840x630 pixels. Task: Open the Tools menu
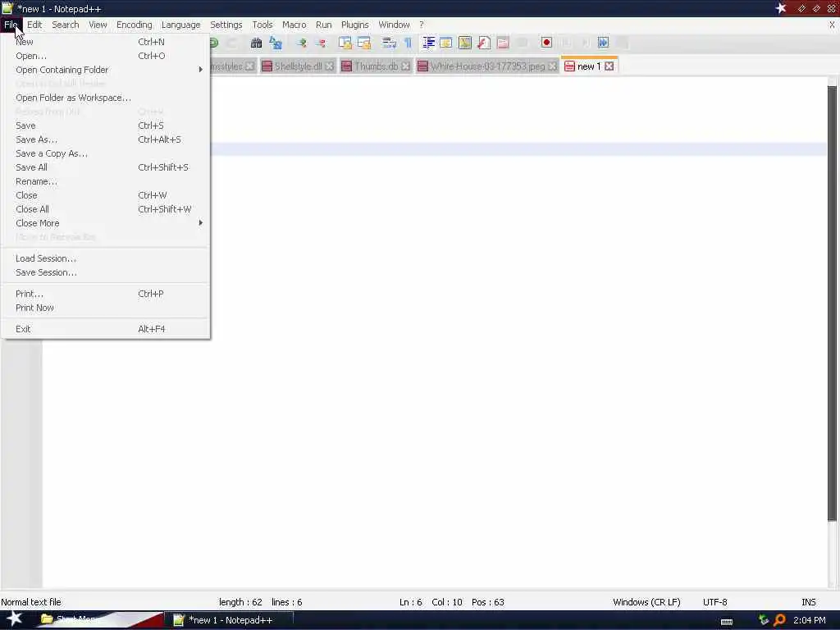[262, 25]
